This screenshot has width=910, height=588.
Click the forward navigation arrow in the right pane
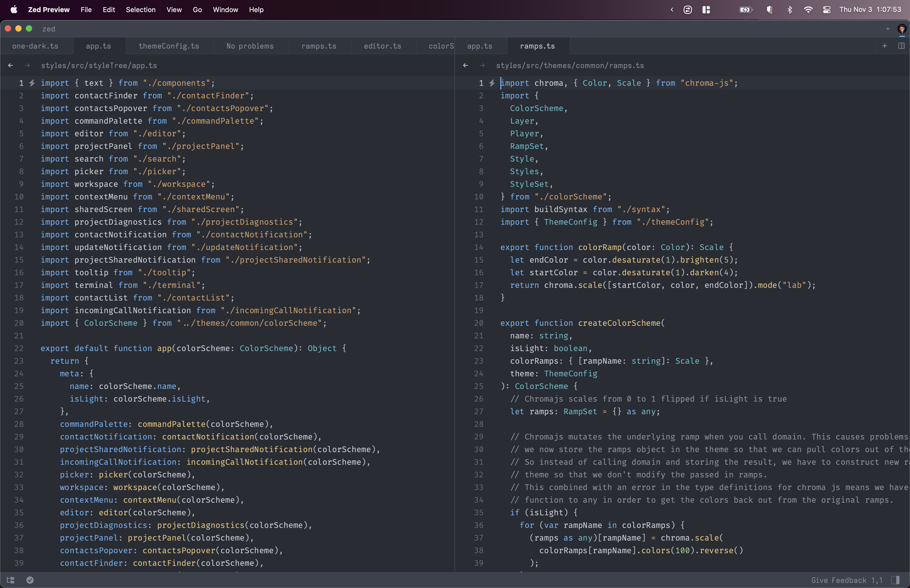click(x=482, y=65)
